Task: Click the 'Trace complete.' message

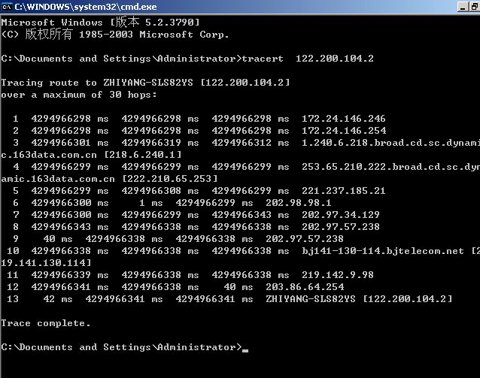Action: [x=46, y=323]
